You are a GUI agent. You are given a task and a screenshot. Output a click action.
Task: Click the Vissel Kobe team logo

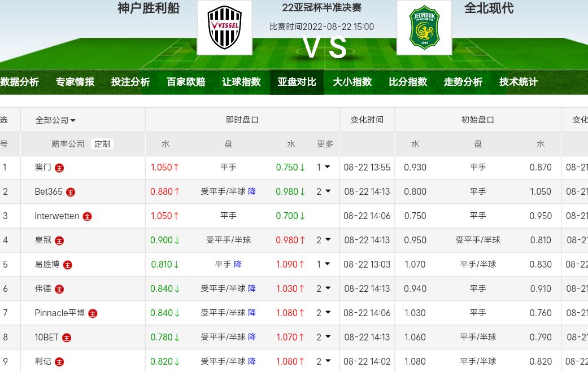224,28
